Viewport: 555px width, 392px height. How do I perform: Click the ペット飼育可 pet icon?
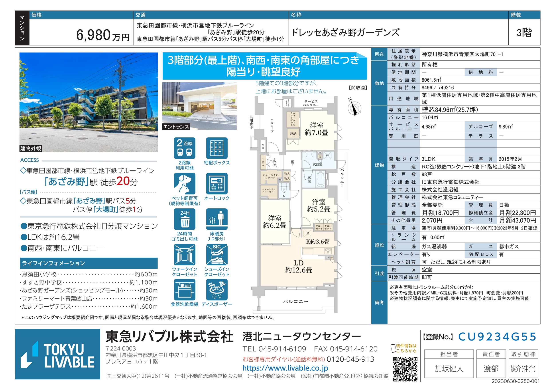(184, 183)
